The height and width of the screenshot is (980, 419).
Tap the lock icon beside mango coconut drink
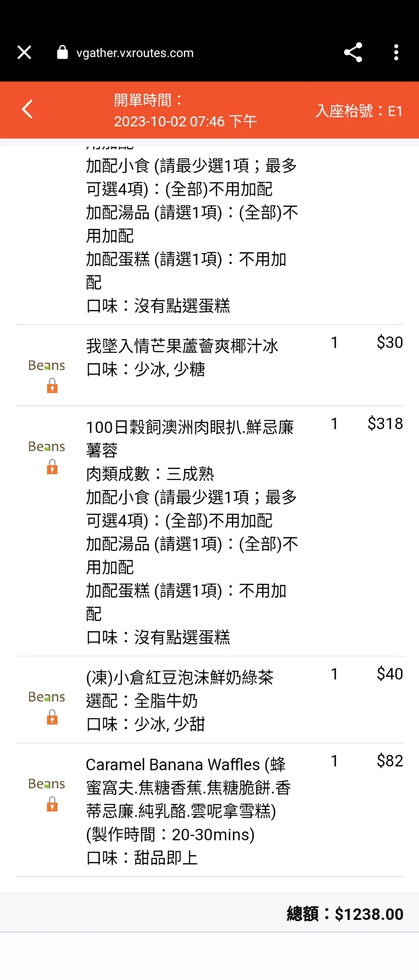52,386
